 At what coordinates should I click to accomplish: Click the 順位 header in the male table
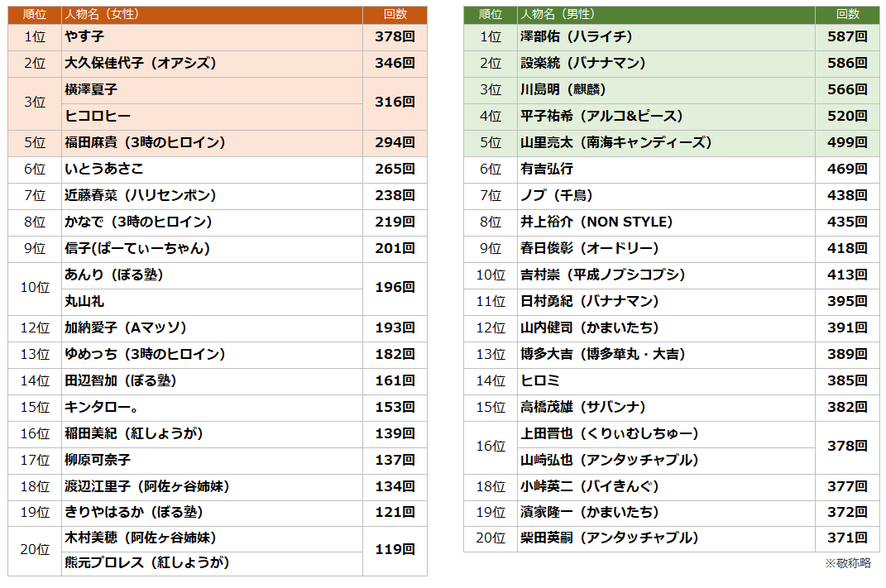491,14
